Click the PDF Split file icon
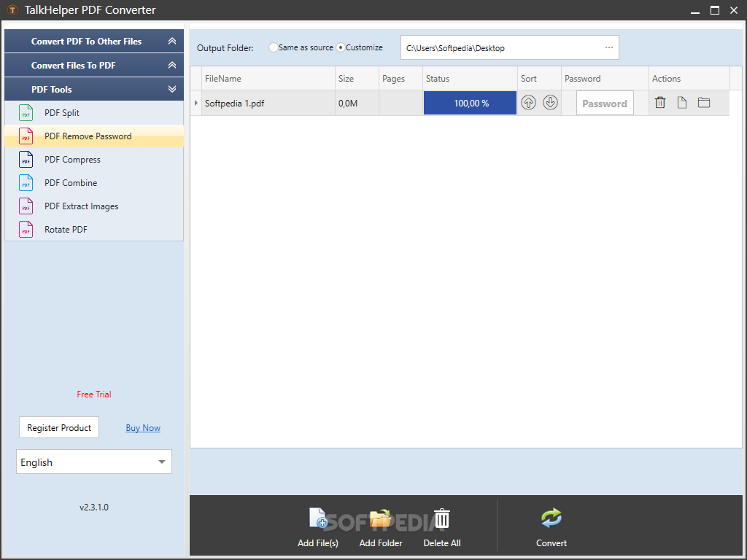 [26, 113]
